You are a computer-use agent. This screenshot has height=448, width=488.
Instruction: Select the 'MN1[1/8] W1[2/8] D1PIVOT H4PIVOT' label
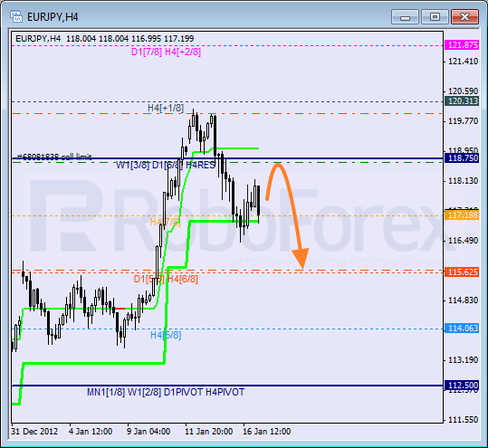pyautogui.click(x=166, y=392)
